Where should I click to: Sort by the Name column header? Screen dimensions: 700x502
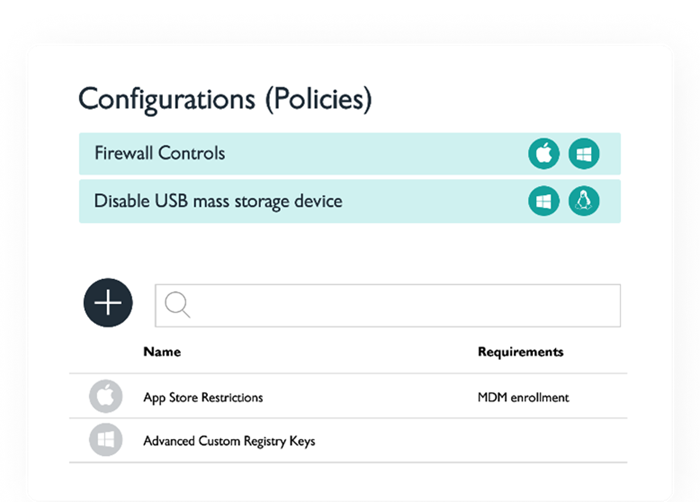coord(162,352)
